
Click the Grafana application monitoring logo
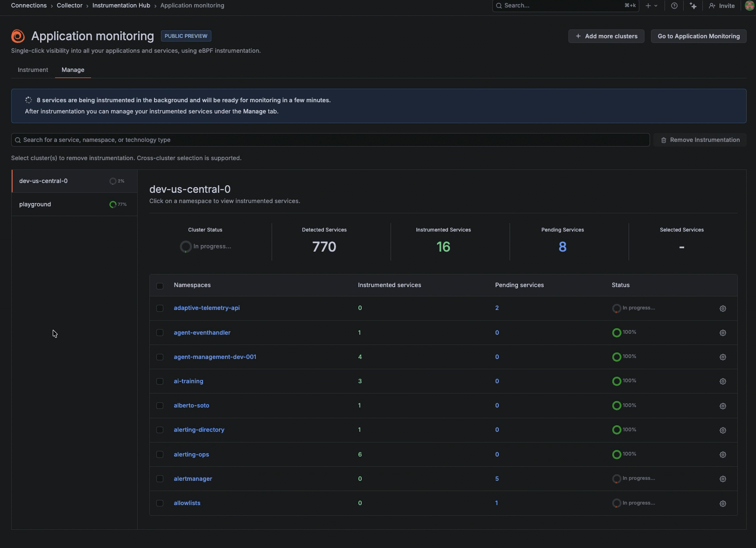pos(18,36)
